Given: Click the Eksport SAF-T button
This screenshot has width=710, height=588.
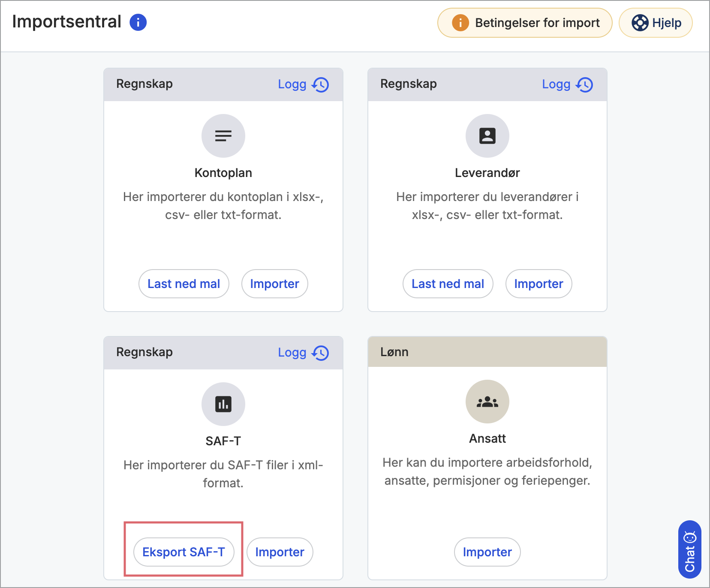Looking at the screenshot, I should tap(184, 552).
